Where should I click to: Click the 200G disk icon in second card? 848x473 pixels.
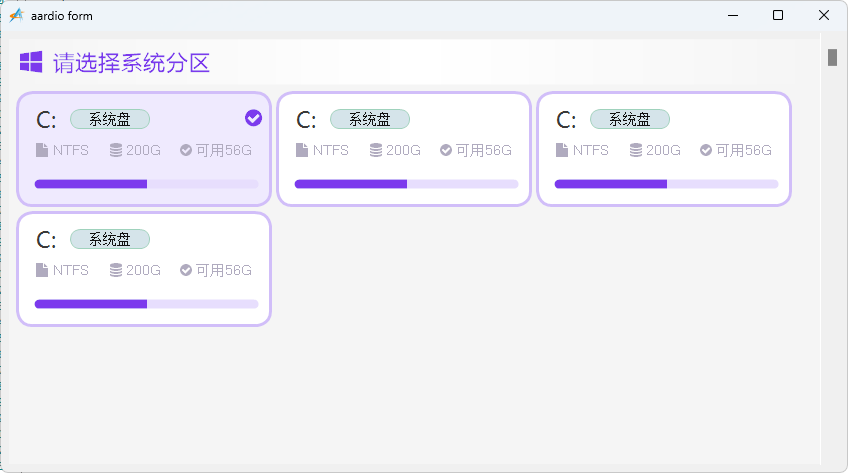(376, 150)
